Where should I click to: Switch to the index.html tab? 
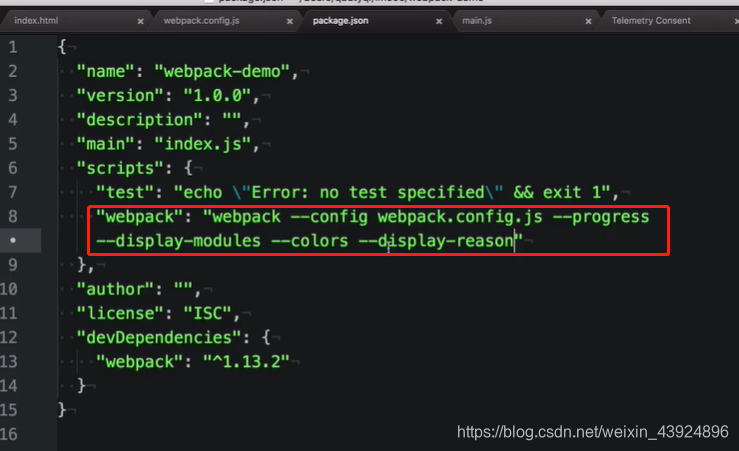tap(36, 21)
